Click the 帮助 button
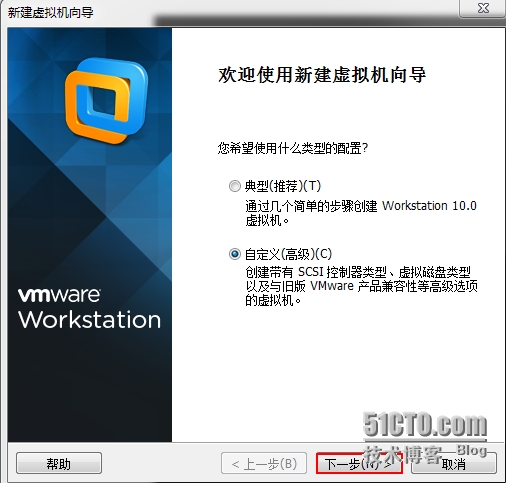 [59, 463]
